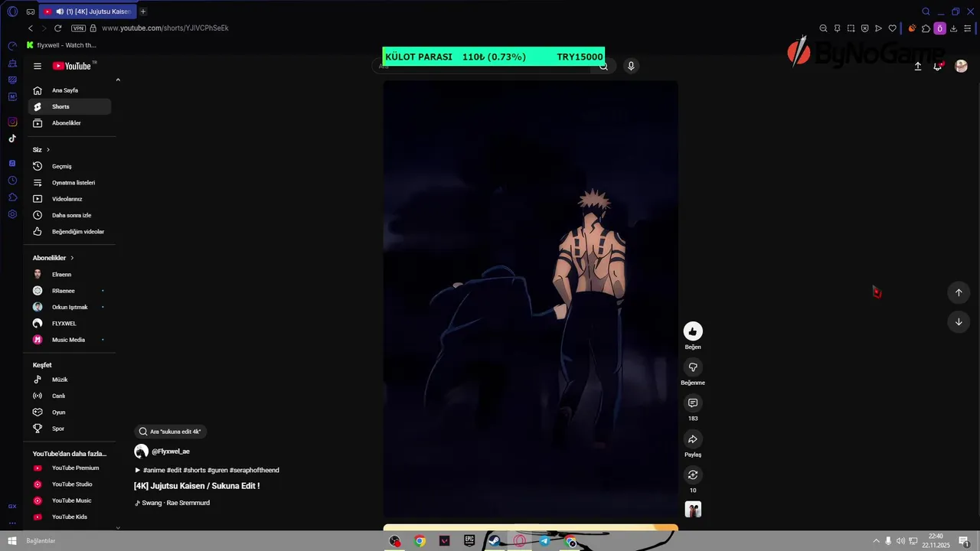The width and height of the screenshot is (980, 551).
Task: Open Opera easy setup sliders icon
Action: pos(967,28)
